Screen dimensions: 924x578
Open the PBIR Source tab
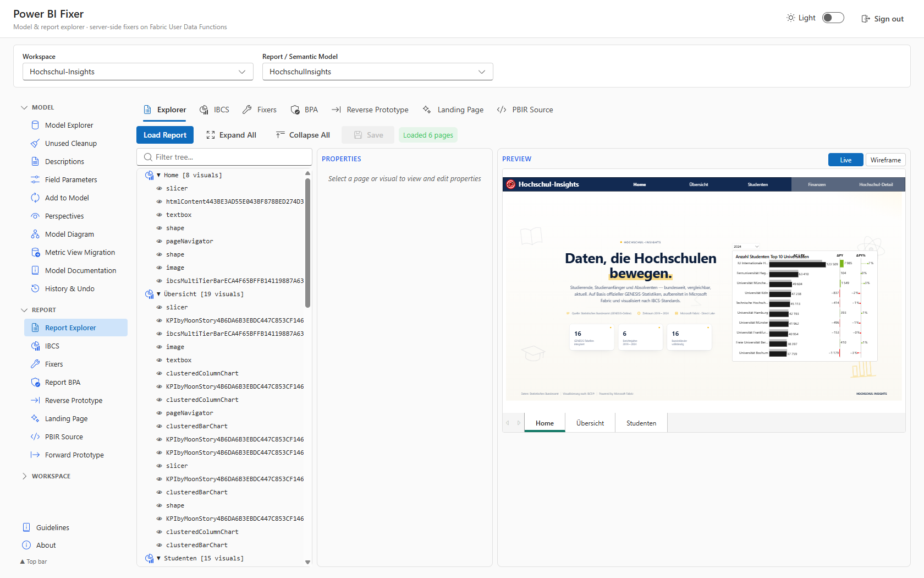(525, 110)
